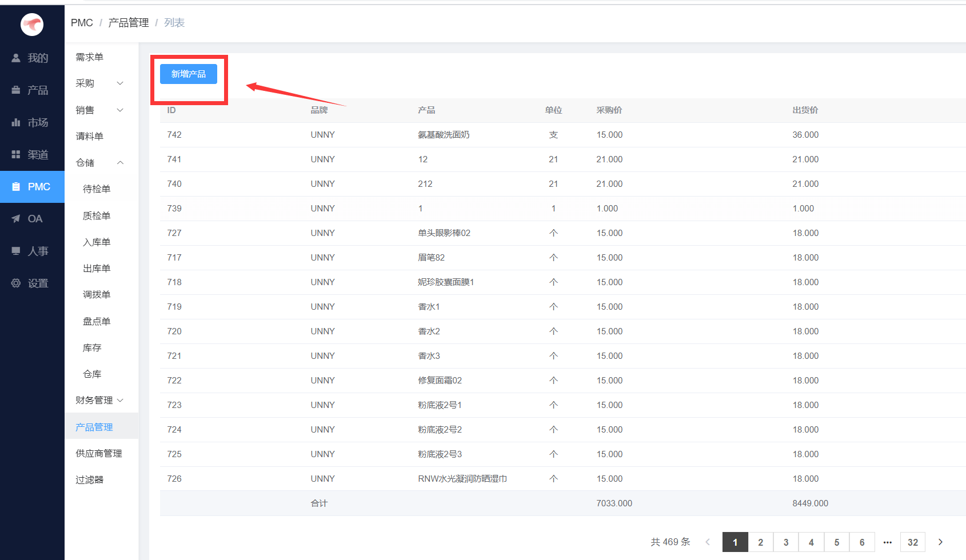Click product name 修复面霜02

(440, 381)
